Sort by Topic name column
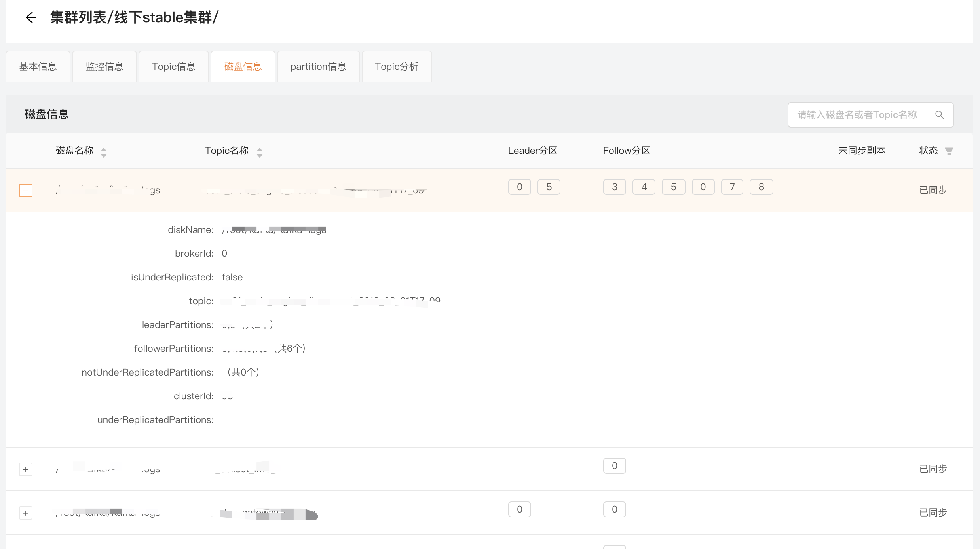 [x=260, y=152]
